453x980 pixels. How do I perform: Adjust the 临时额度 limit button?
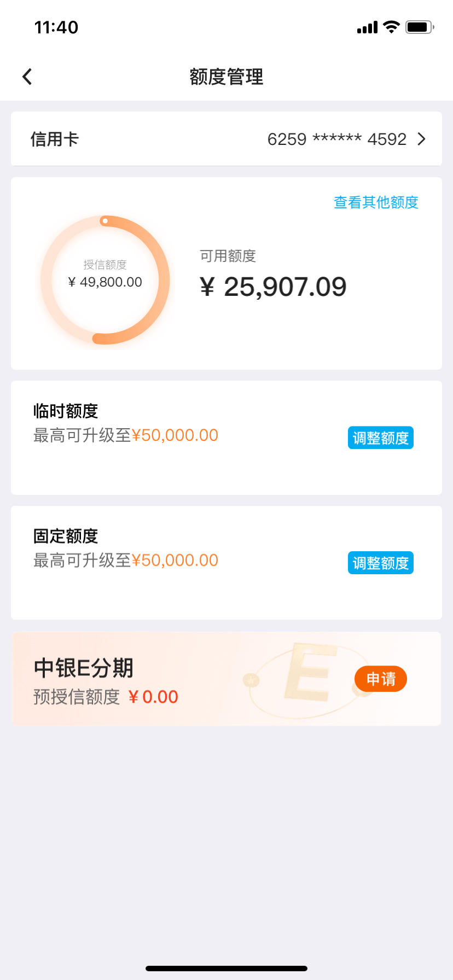pos(381,437)
